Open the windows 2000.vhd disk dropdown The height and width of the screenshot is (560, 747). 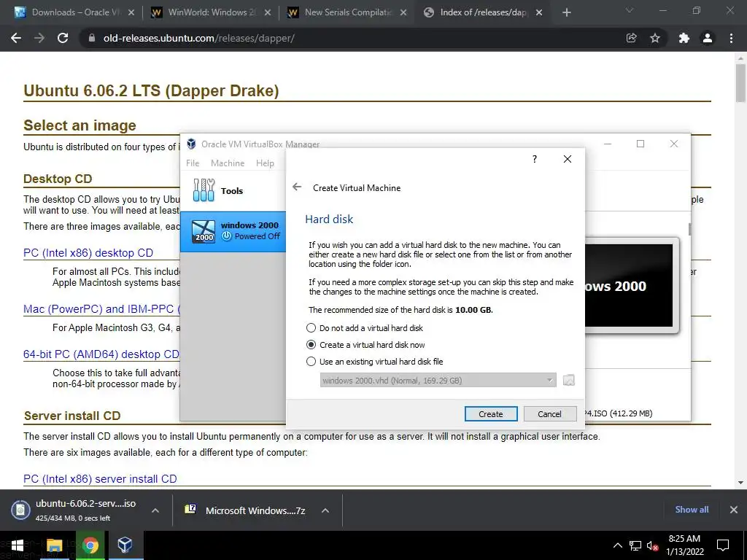click(x=438, y=381)
